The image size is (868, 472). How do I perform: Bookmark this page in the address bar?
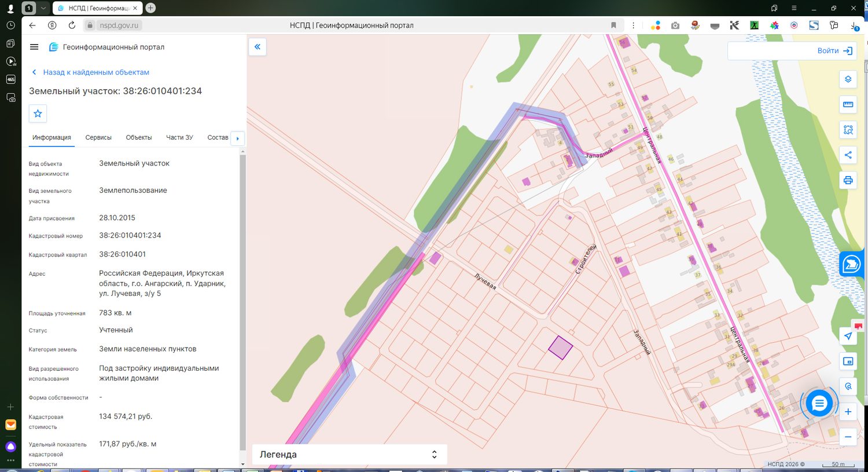613,25
